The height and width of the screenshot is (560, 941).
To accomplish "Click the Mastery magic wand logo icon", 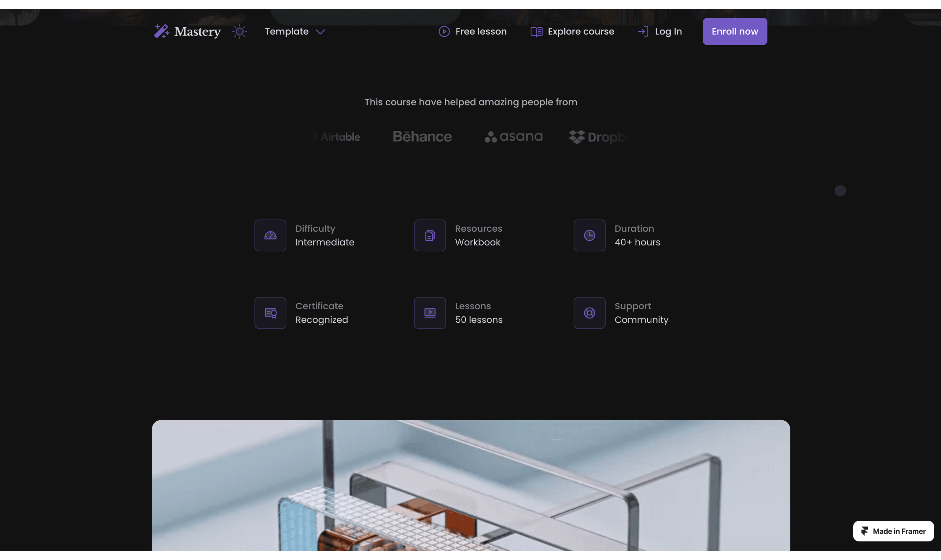I will (161, 31).
